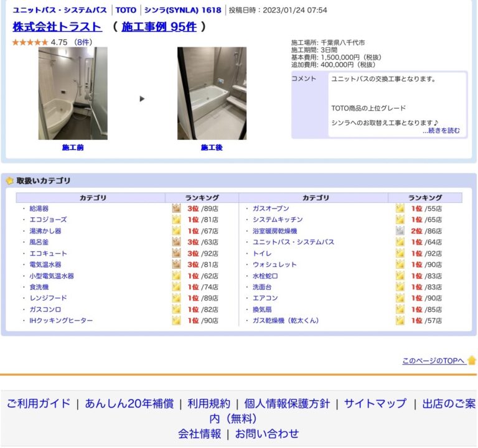
Task: Click silver crown icon in 浴室暖房乾燥機 row
Action: pos(400,230)
